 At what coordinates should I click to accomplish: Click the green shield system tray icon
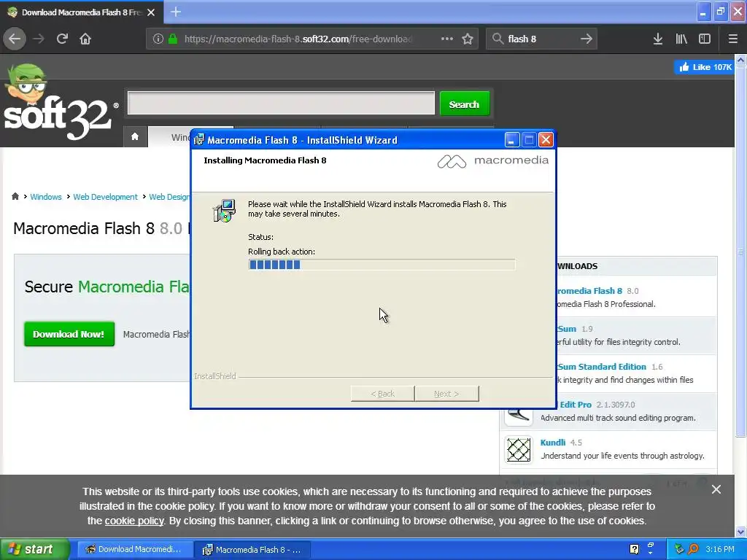pyautogui.click(x=679, y=550)
